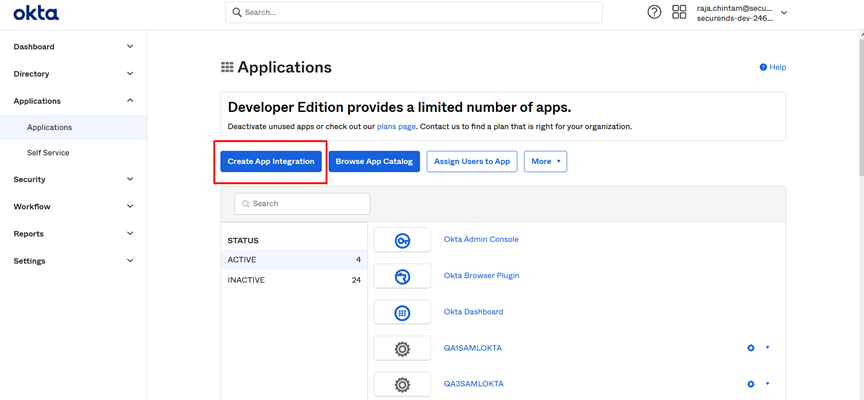This screenshot has height=400, width=864.
Task: Click the Developer Edition banner heading
Action: (399, 107)
